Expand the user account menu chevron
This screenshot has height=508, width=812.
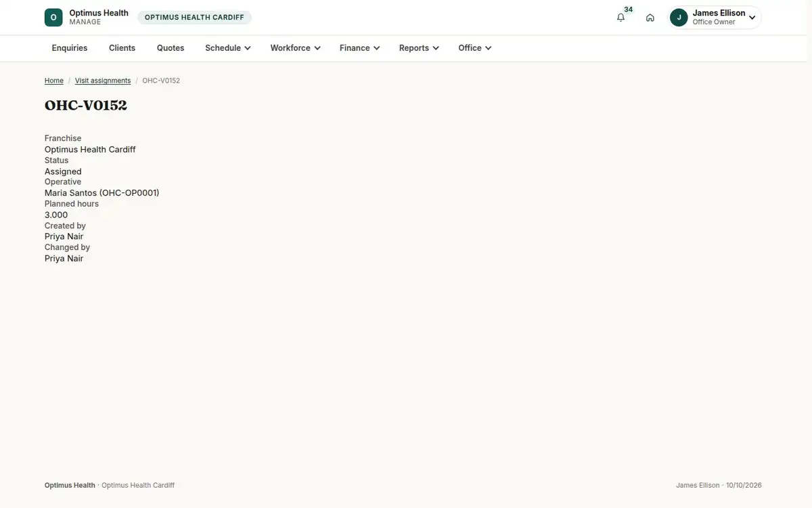[x=752, y=18]
